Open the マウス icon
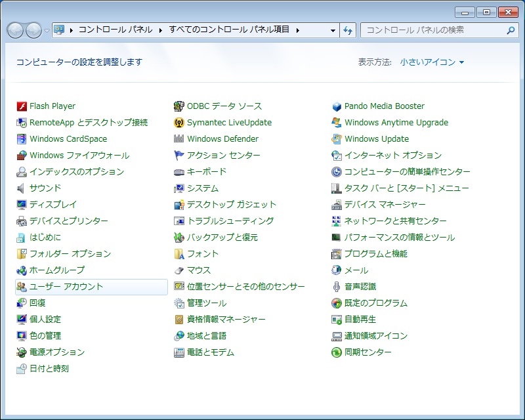This screenshot has height=420, width=525. (x=179, y=270)
